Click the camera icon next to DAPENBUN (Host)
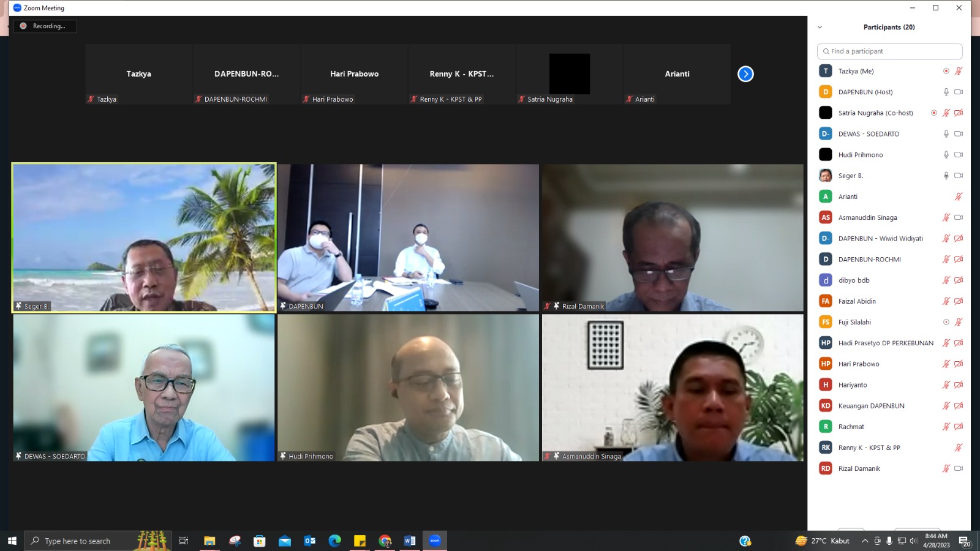This screenshot has width=980, height=551. tap(959, 92)
